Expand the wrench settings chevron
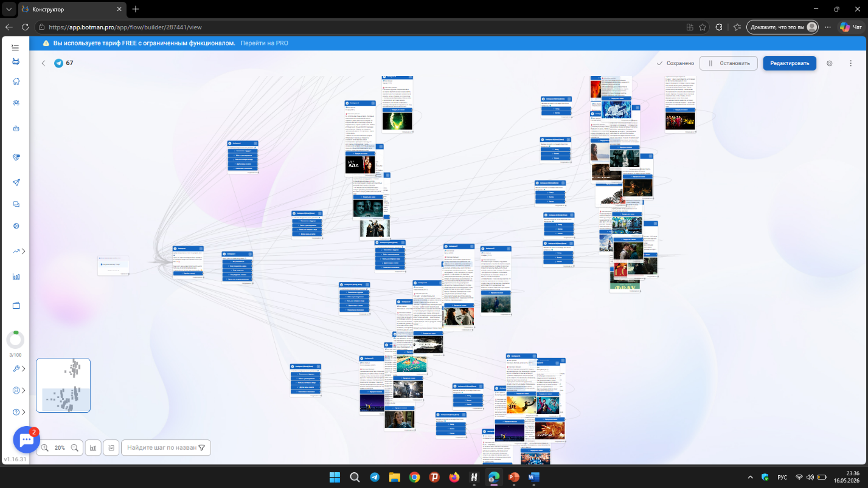This screenshot has height=488, width=868. [x=24, y=368]
